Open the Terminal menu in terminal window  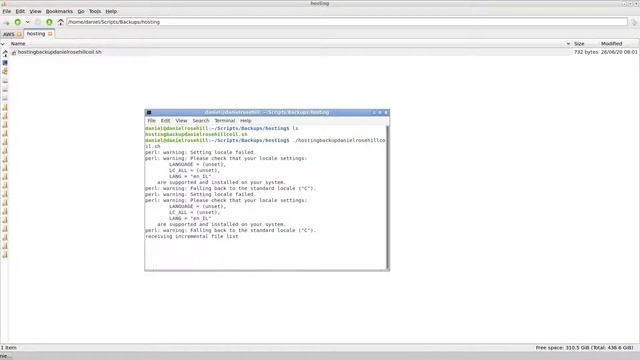tap(224, 121)
